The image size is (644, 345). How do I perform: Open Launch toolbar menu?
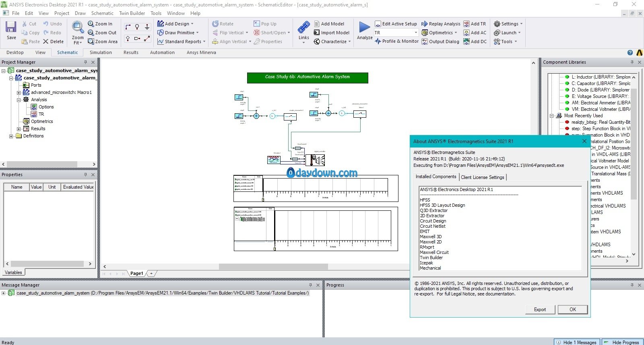(x=507, y=33)
